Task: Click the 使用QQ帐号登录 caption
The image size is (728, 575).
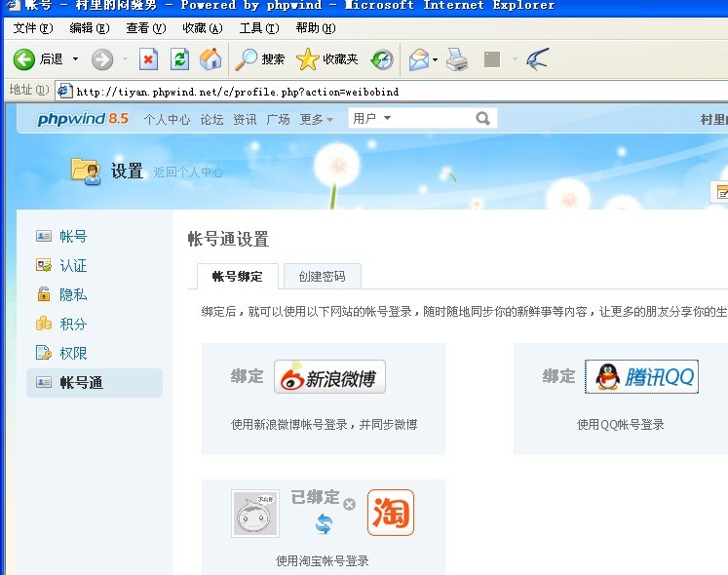Action: (x=620, y=424)
